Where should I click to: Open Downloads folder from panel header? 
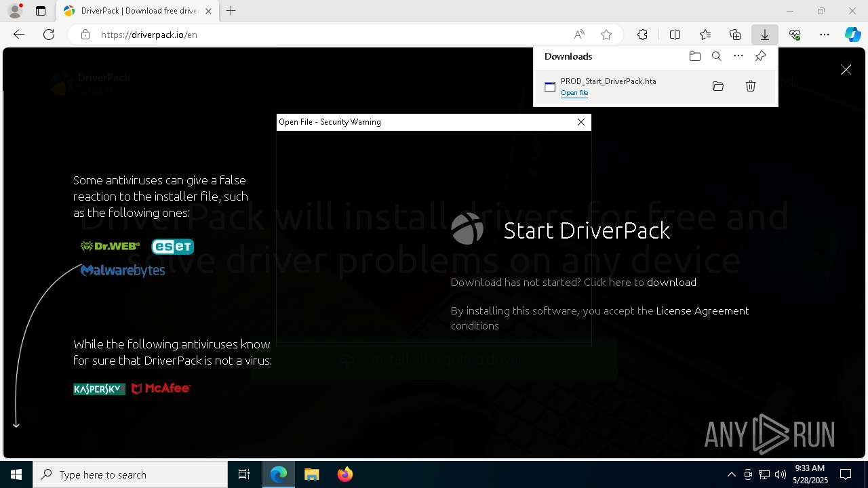pos(695,56)
